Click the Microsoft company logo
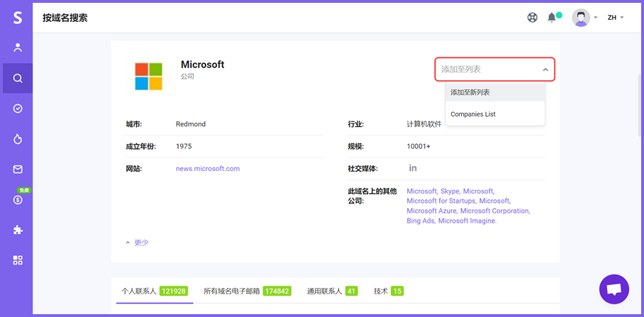Image resolution: width=644 pixels, height=317 pixels. (149, 76)
